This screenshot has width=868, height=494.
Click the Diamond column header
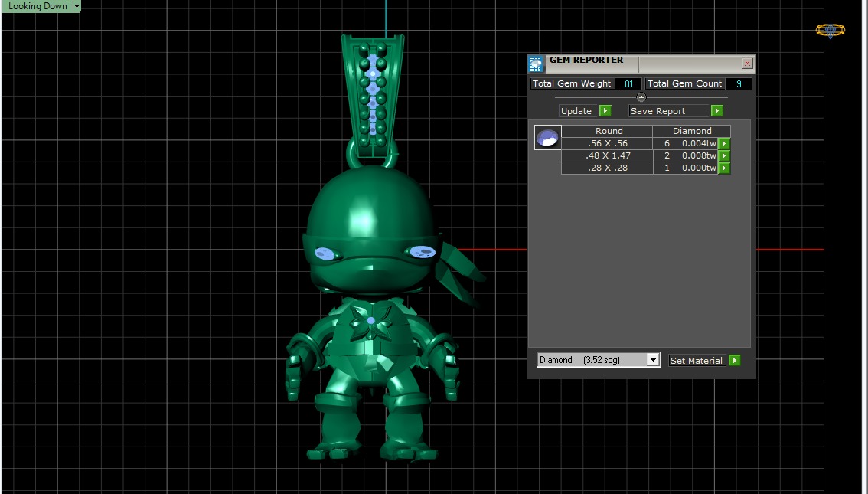pos(692,131)
